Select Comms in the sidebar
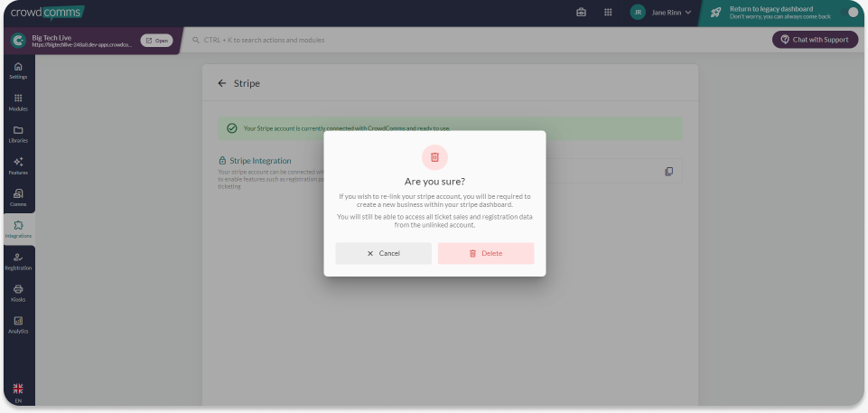Screen dimensions: 868x413 18,197
